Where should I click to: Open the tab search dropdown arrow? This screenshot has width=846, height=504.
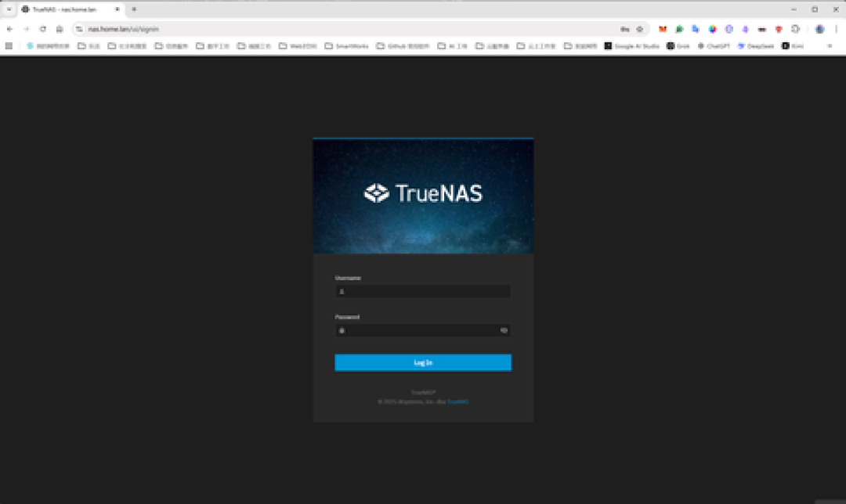click(9, 9)
